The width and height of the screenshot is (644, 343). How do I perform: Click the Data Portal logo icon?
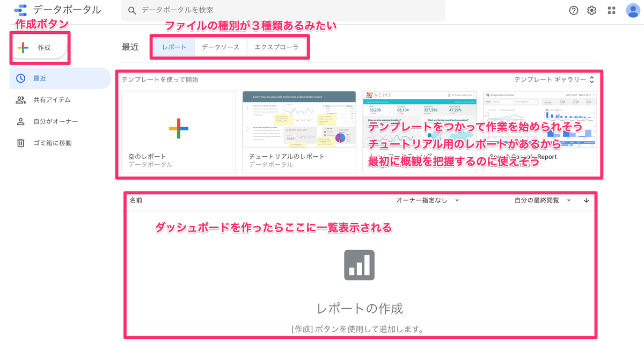[x=21, y=10]
